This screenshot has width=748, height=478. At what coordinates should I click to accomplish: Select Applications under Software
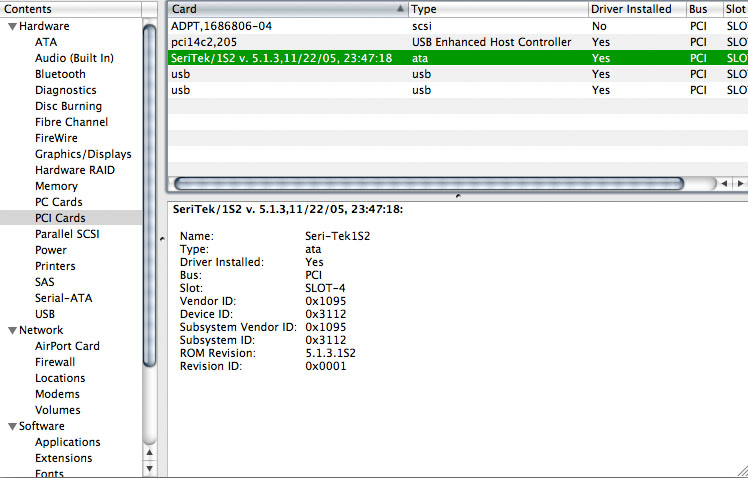click(68, 442)
